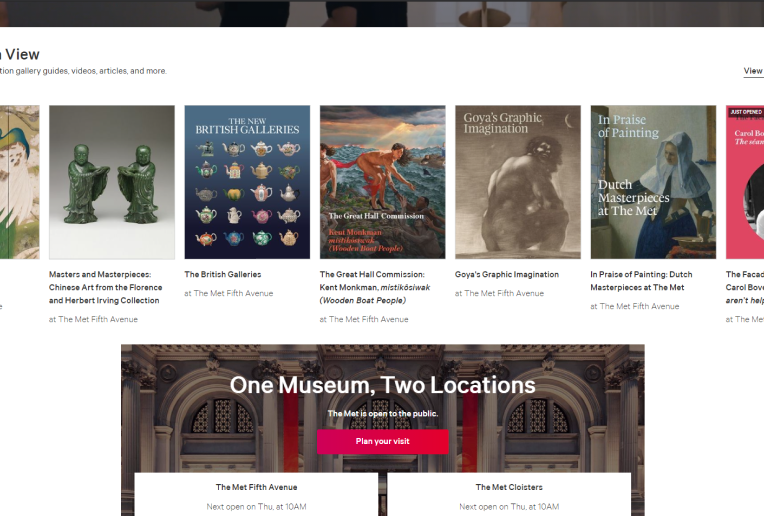Select Goya's Graphic Imagination poster image
Viewport: 764px width, 516px height.
coord(518,182)
